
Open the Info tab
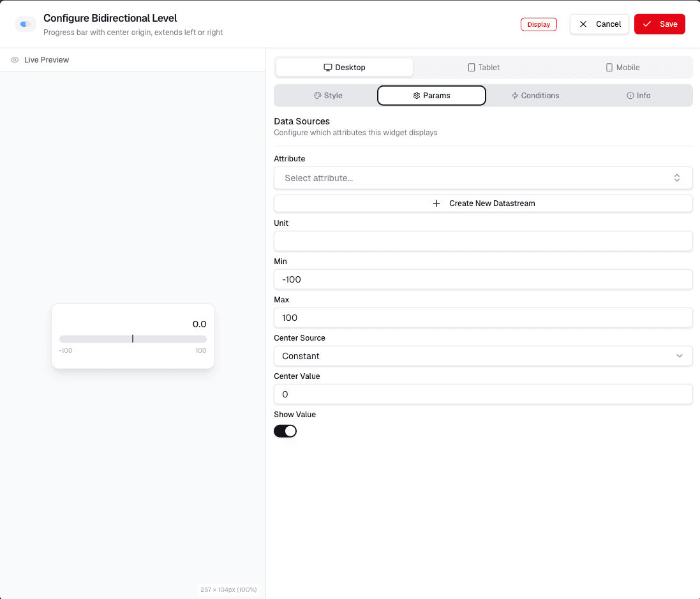tap(638, 96)
